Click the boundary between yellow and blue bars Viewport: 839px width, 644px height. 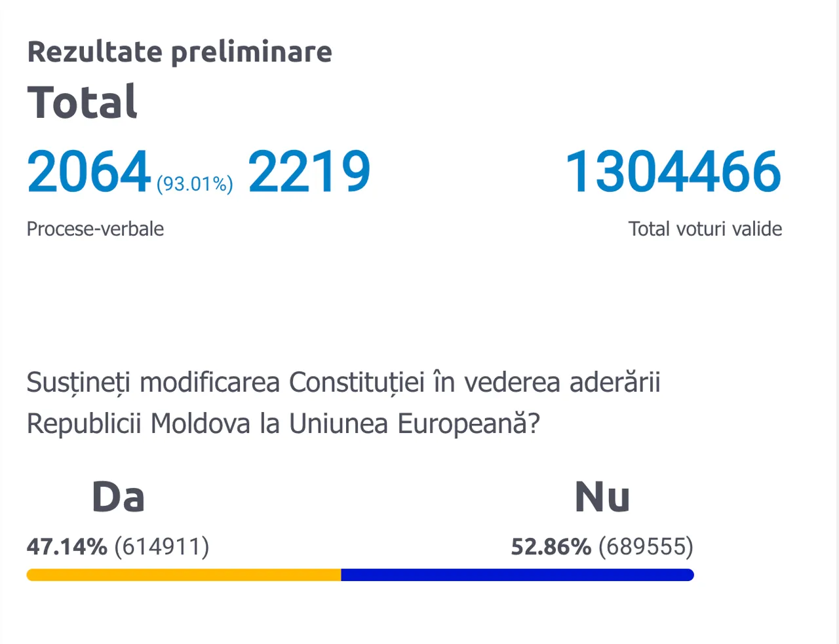click(341, 575)
